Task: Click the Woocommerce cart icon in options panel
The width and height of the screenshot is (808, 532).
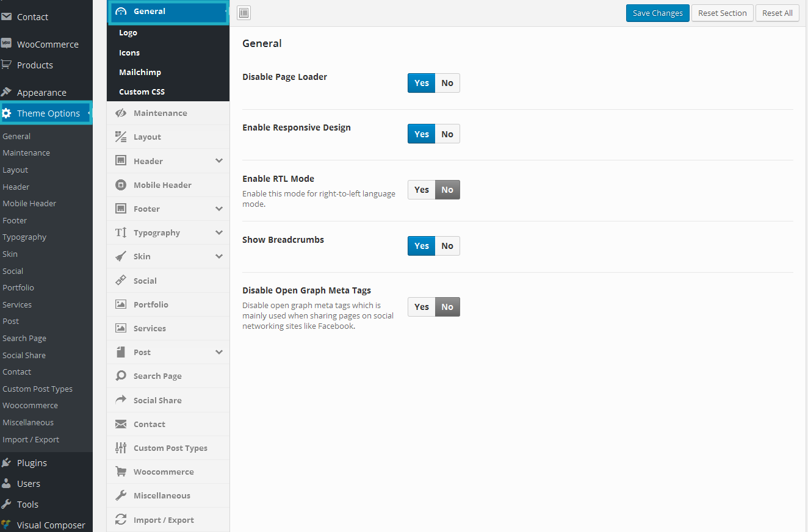Action: click(x=121, y=472)
